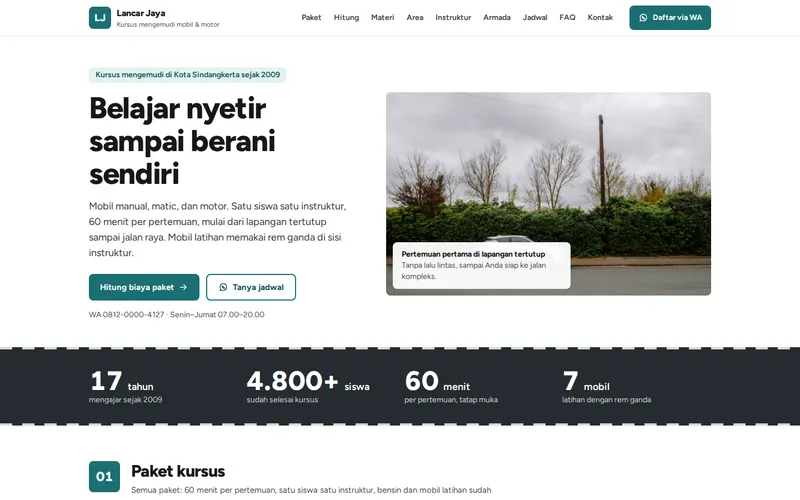Click the '60 menit' statistic
Screen dimensions: 800x500
[437, 381]
